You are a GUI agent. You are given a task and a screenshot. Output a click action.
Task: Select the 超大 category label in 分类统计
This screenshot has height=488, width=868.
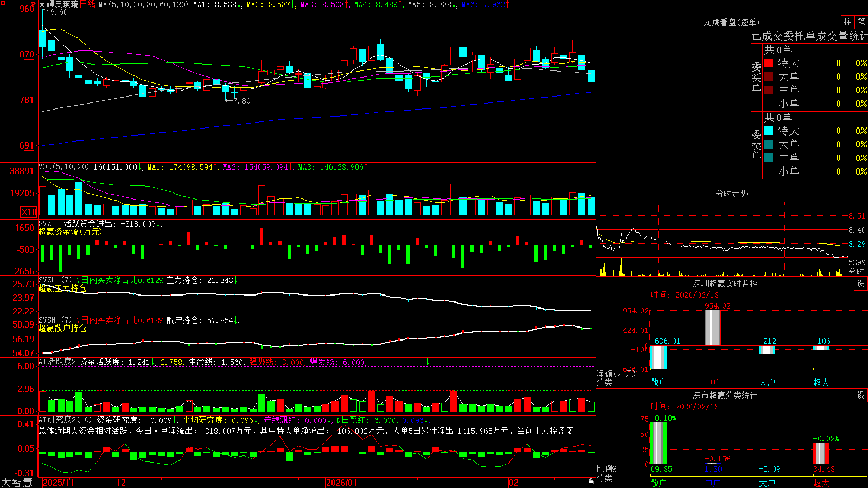pos(821,483)
